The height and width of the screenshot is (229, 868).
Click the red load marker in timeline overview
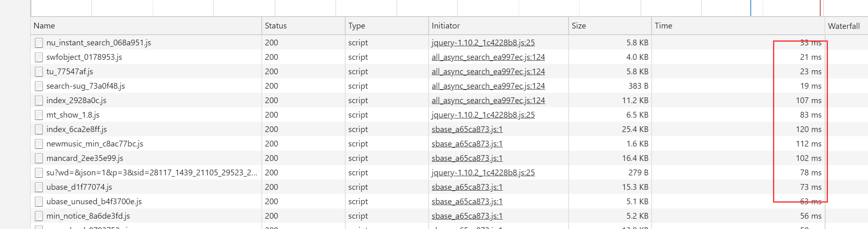click(820, 8)
